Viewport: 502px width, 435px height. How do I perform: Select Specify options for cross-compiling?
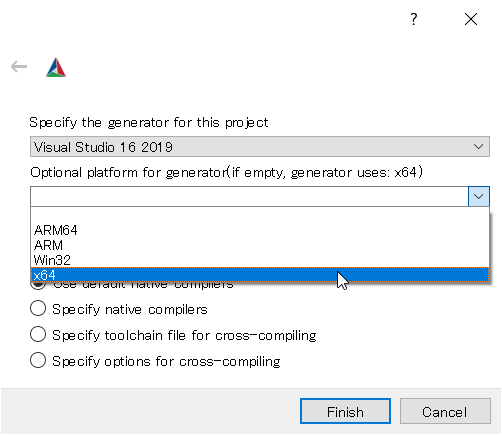pyautogui.click(x=38, y=360)
